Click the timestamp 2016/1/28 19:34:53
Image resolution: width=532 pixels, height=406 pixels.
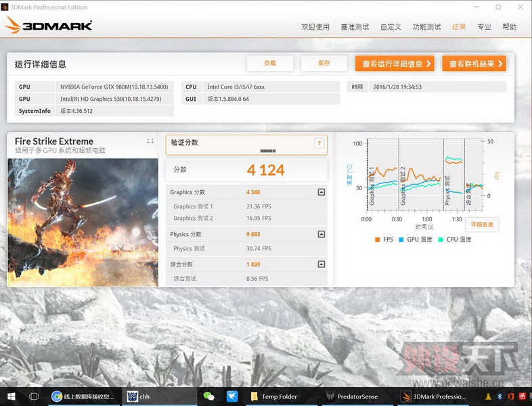pyautogui.click(x=437, y=87)
